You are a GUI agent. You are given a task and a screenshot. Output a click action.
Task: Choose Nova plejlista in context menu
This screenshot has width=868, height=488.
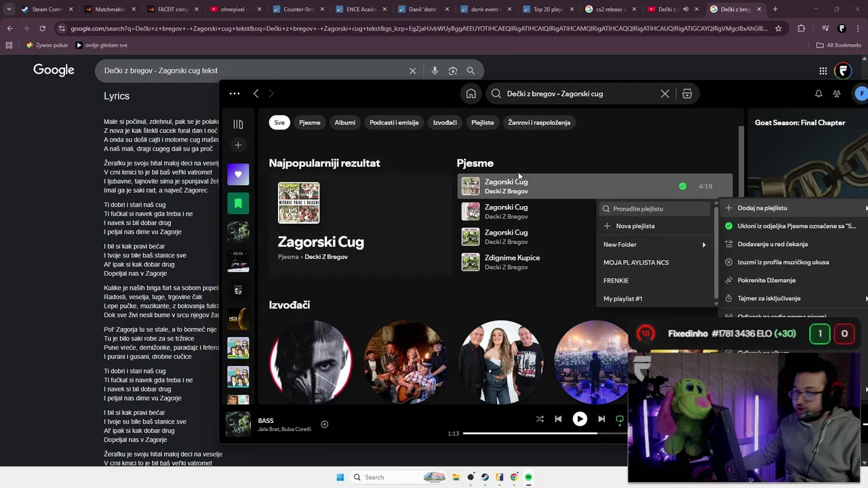(x=655, y=226)
